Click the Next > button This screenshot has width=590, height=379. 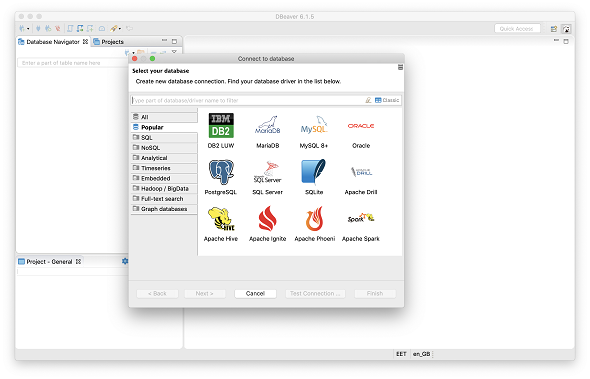pyautogui.click(x=204, y=293)
